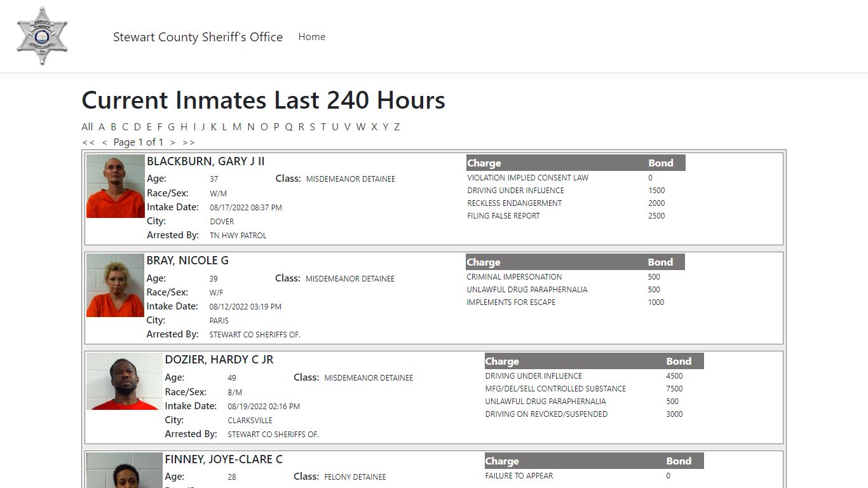Click the city value DOVER

pos(222,222)
